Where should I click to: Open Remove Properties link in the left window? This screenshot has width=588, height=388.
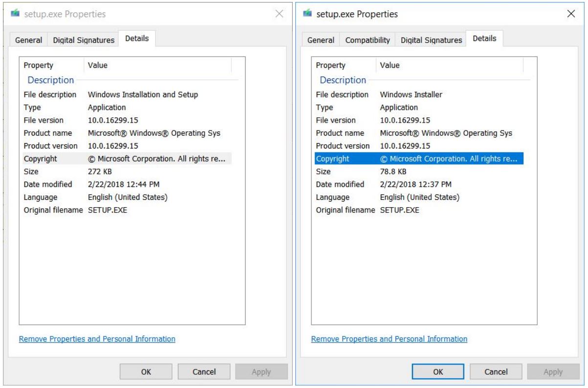[x=97, y=339]
